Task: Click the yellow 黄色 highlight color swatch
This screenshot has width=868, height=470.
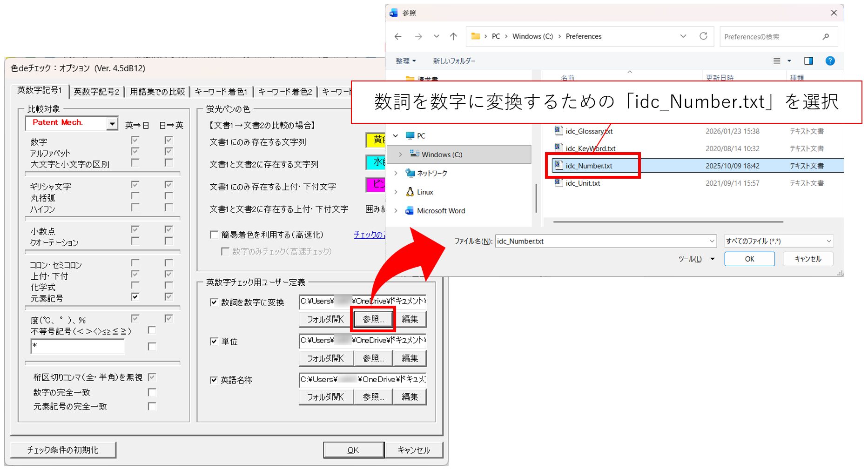Action: [x=376, y=140]
